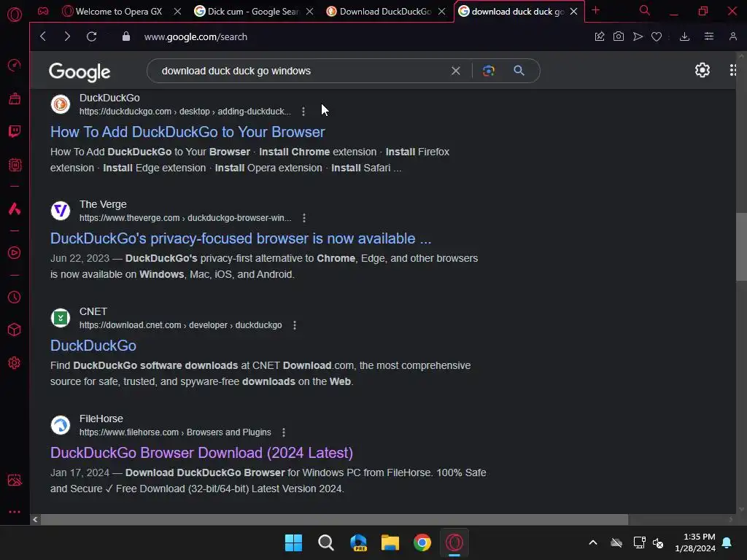Click the horizontal scrollbar left arrow
This screenshot has width=747, height=560.
(x=35, y=519)
